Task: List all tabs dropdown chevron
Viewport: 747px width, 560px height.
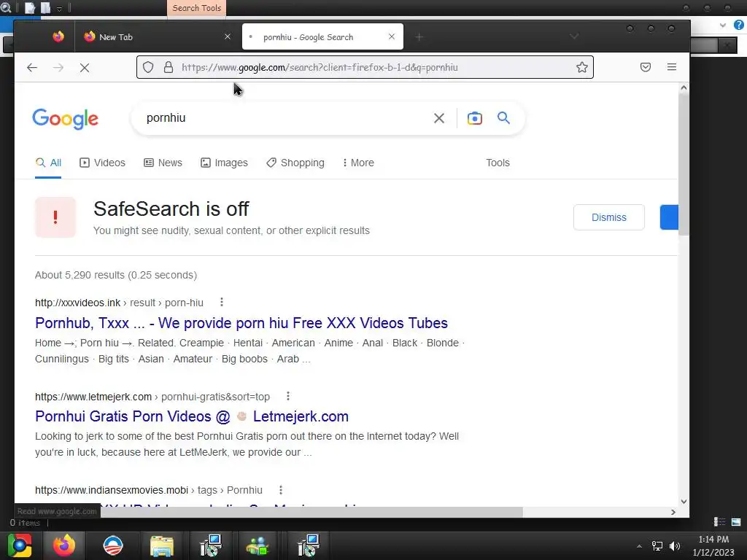Action: click(x=574, y=36)
